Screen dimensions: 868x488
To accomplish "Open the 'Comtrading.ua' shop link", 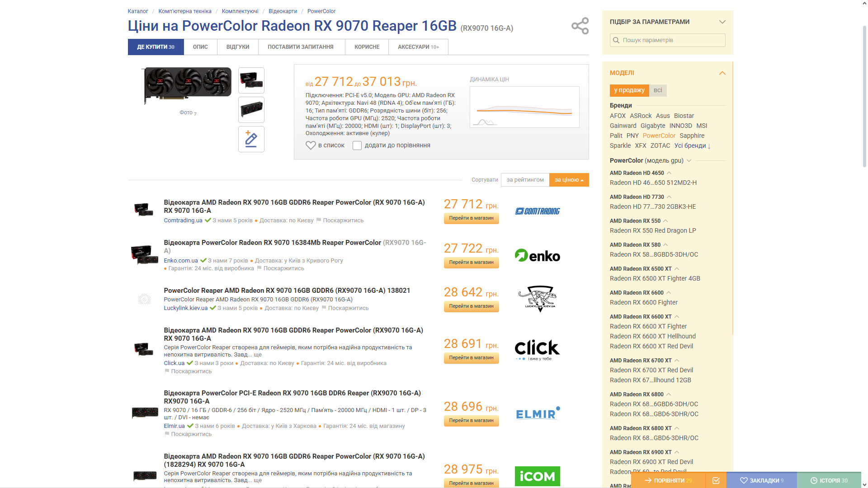I will tap(183, 221).
